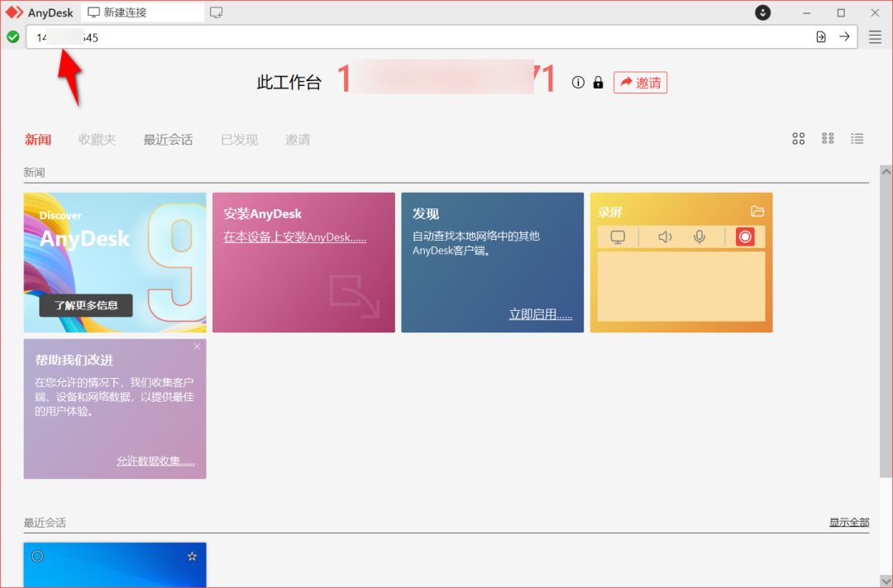This screenshot has height=588, width=893.
Task: Star the recent session thumbnail as favorite
Action: pos(193,556)
